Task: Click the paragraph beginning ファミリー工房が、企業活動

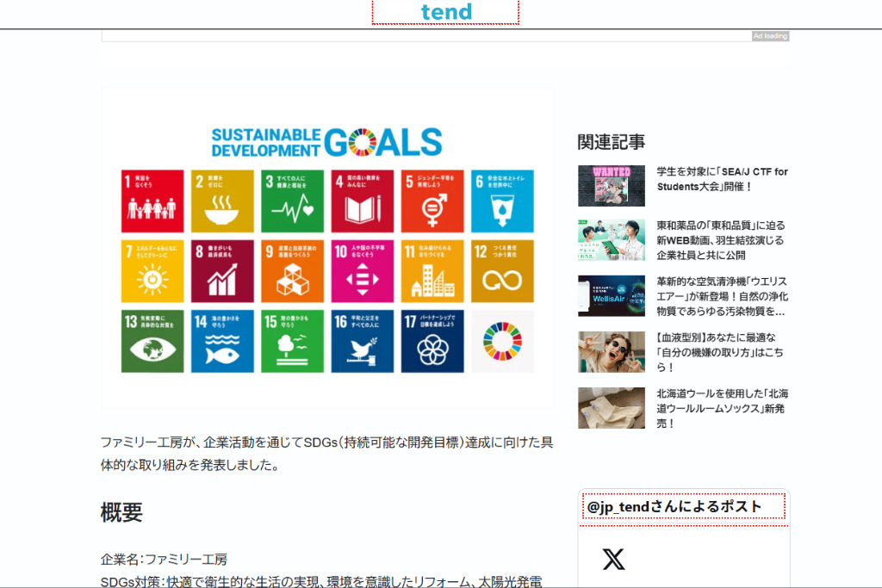Action: 326,454
